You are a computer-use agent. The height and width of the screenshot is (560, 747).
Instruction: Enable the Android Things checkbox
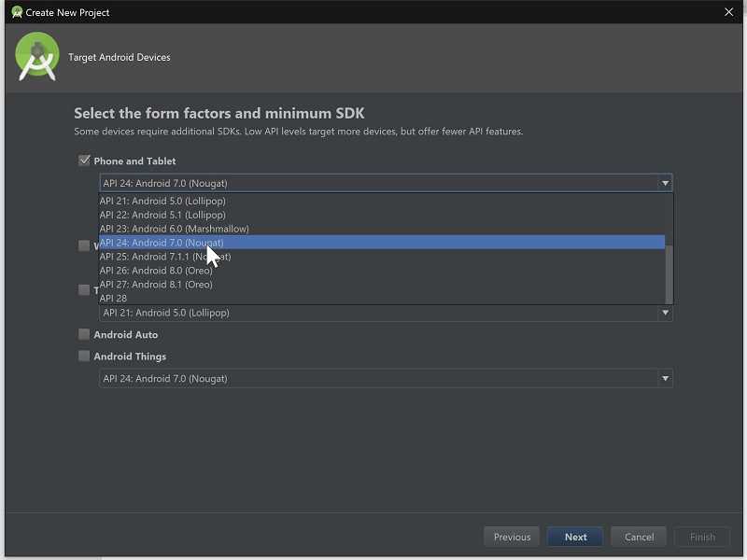(x=84, y=356)
